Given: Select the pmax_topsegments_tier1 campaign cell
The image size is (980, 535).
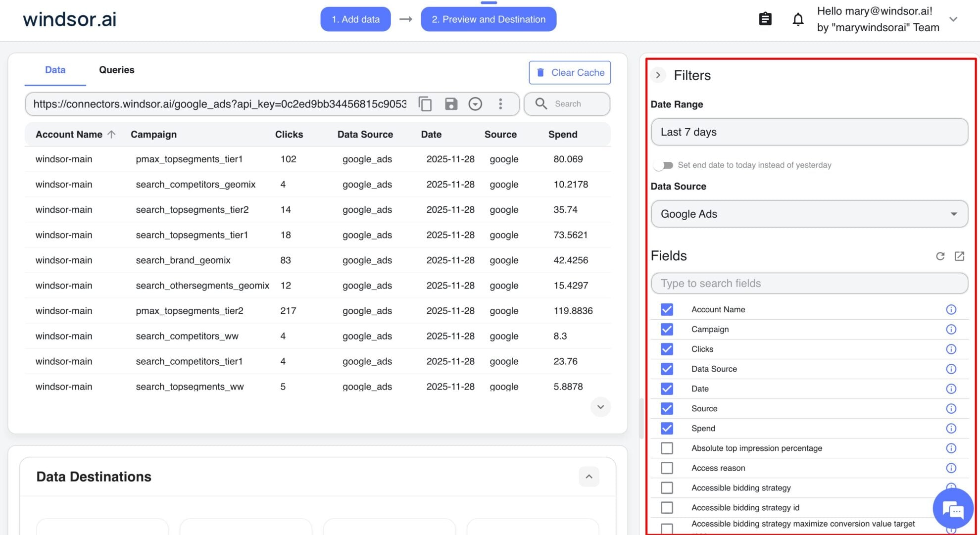Looking at the screenshot, I should click(189, 159).
